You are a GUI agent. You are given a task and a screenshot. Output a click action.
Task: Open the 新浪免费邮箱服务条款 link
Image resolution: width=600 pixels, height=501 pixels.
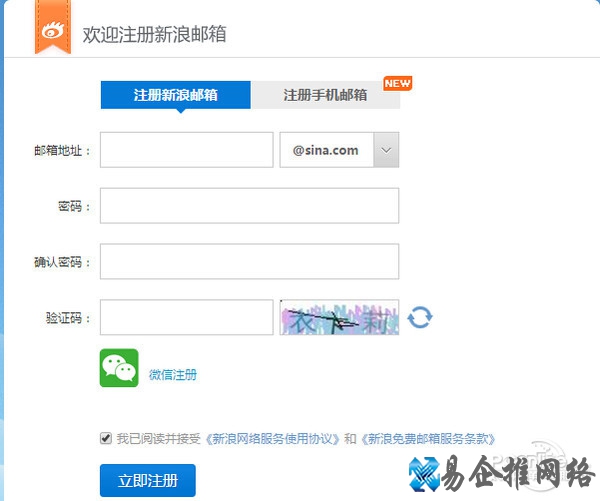click(x=427, y=439)
